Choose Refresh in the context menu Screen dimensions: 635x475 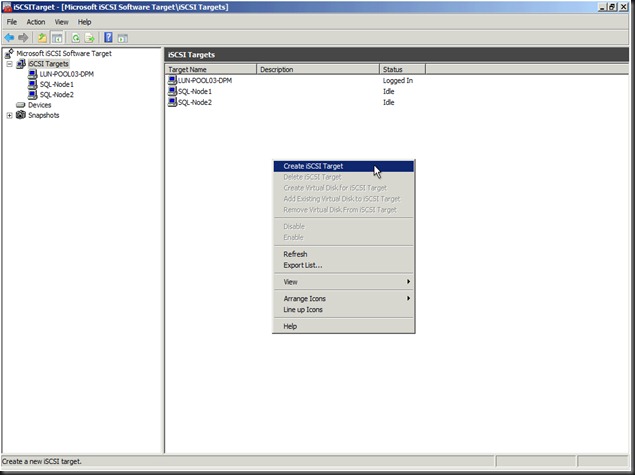point(344,254)
